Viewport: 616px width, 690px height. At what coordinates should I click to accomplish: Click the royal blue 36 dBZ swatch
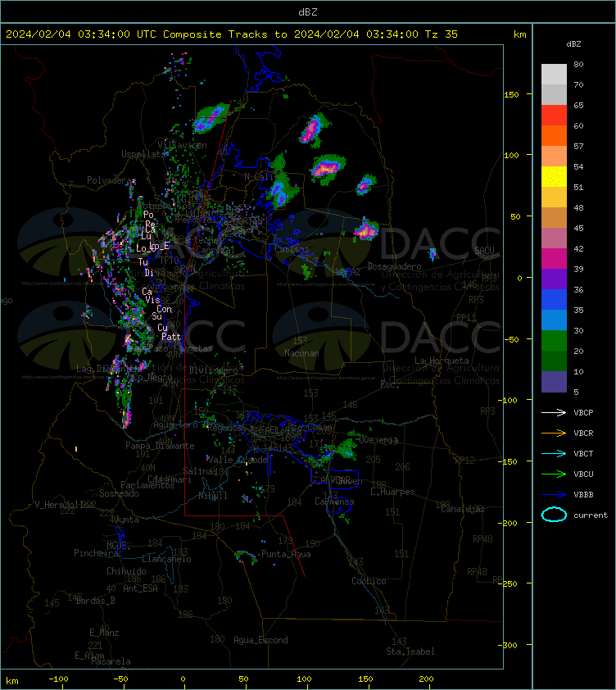pos(554,299)
